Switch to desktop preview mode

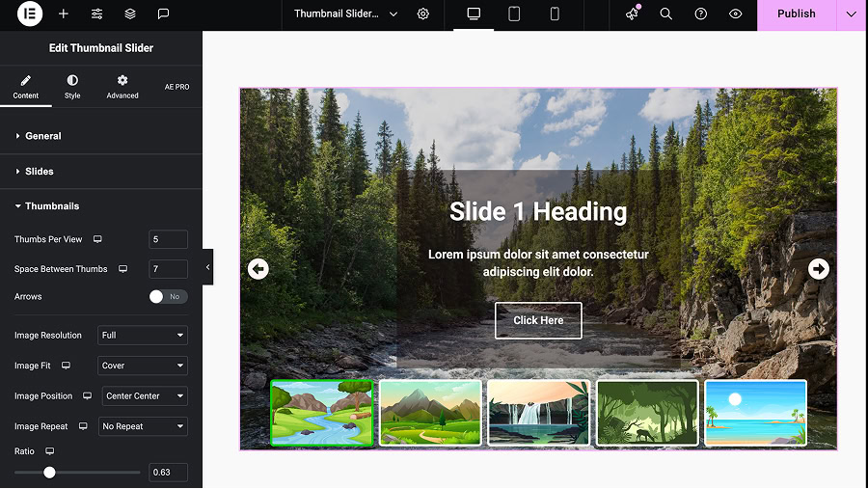[x=474, y=14]
